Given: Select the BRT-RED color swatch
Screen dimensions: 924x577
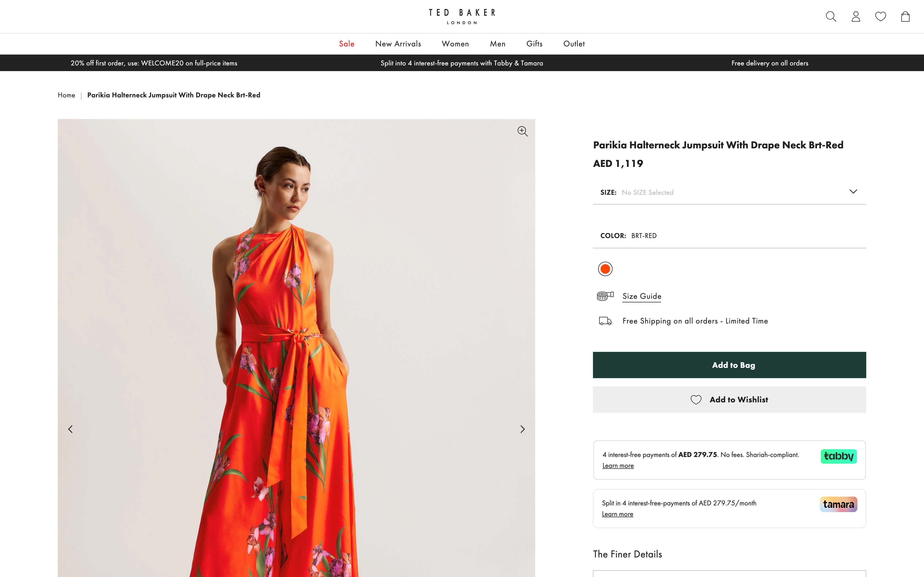Looking at the screenshot, I should click(x=605, y=269).
